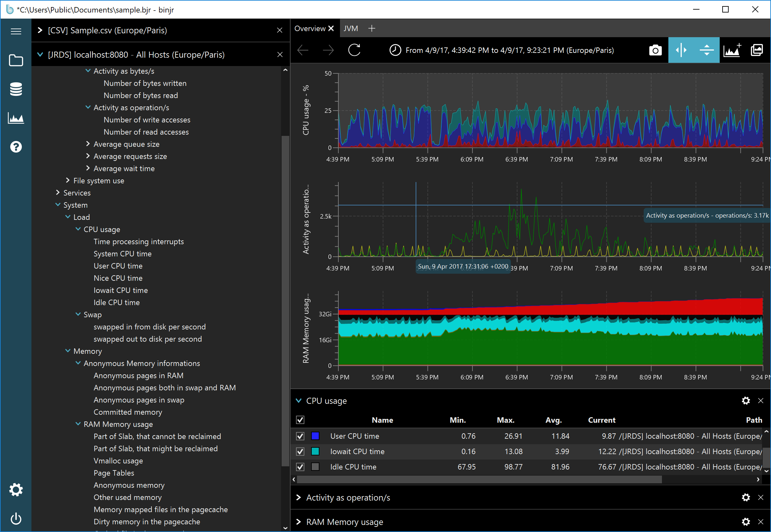Select Number of bytes written item

pos(145,83)
